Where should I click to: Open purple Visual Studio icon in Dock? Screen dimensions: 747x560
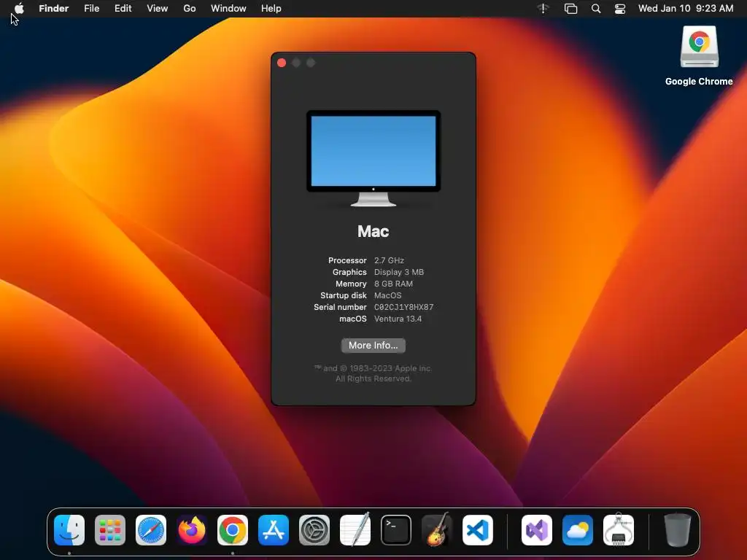pos(537,530)
